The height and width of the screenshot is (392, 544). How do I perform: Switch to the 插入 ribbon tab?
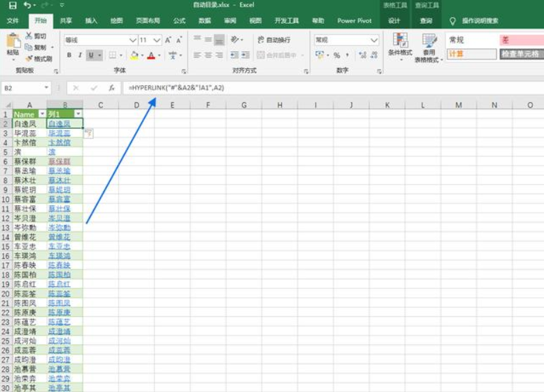coord(91,21)
